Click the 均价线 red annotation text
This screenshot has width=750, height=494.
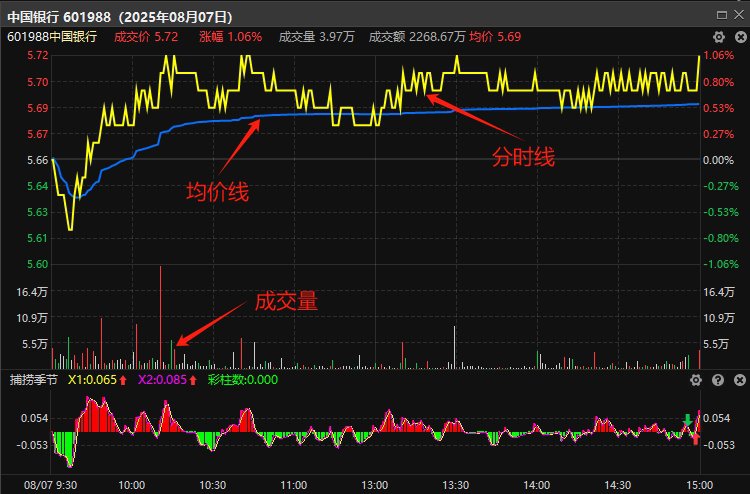click(217, 191)
